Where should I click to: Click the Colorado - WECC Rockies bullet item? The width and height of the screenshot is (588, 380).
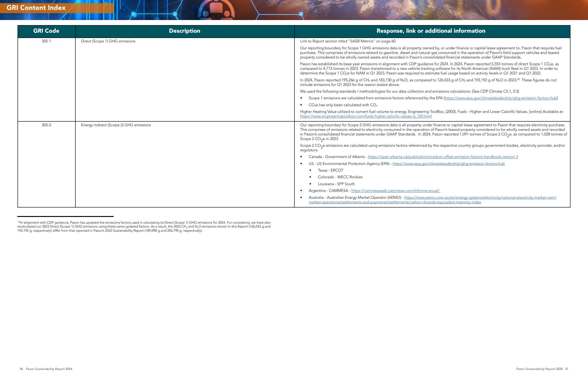pyautogui.click(x=340, y=177)
